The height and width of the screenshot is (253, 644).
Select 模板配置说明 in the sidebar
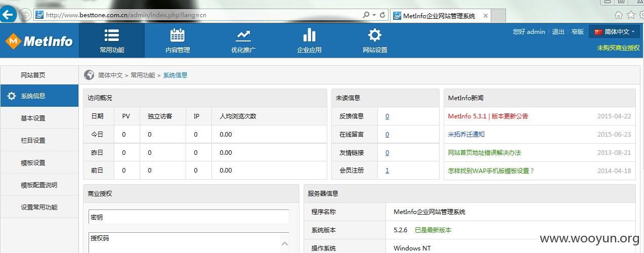point(39,185)
